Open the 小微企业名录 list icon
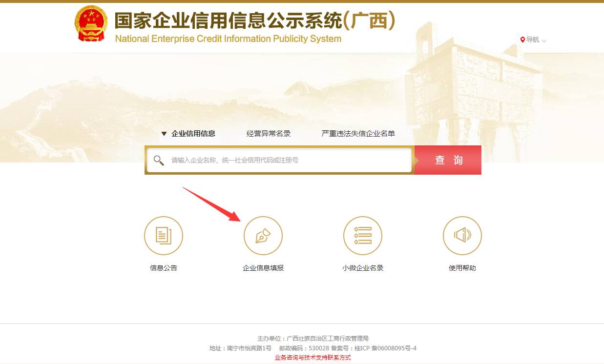Screen dimensions: 604x364 point(363,236)
